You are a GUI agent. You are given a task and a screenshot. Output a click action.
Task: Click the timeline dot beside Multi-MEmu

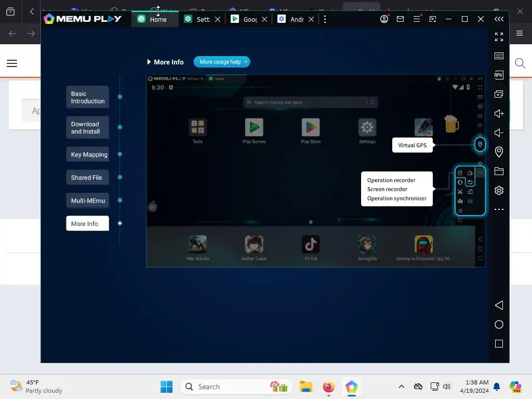pyautogui.click(x=120, y=200)
